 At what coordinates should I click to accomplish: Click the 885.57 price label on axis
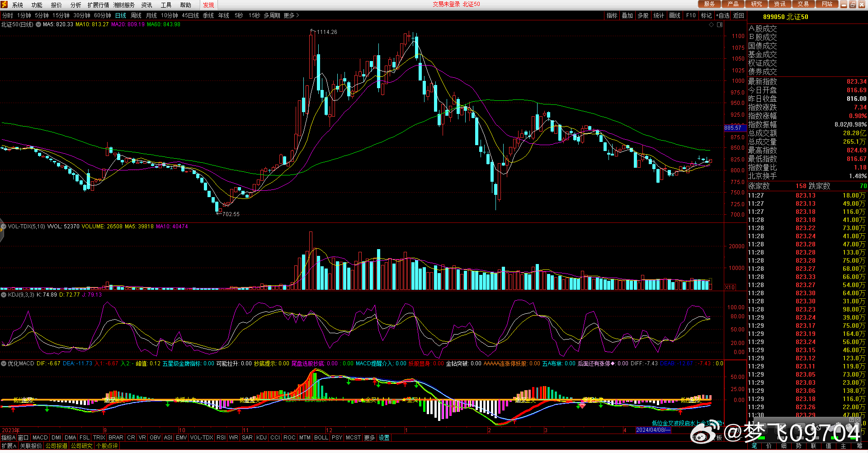click(x=733, y=128)
